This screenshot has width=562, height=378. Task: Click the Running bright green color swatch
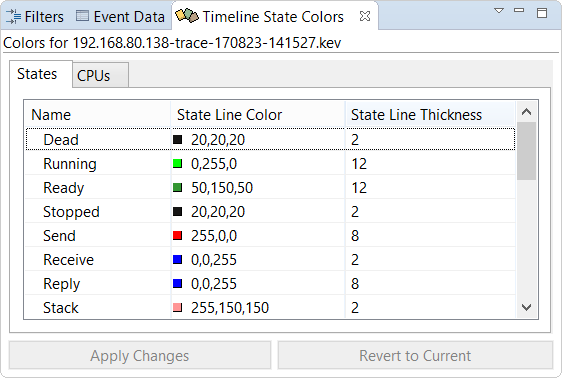tap(177, 164)
